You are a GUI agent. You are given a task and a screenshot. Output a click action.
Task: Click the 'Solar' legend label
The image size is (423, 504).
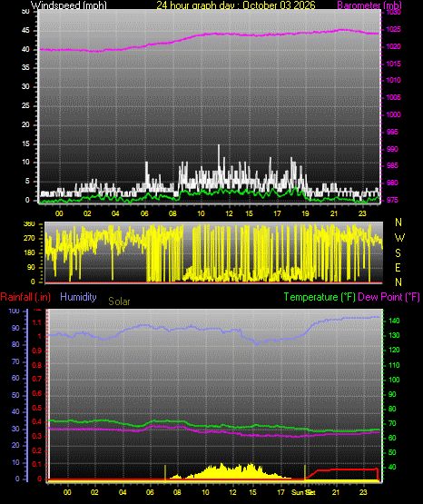coord(119,301)
